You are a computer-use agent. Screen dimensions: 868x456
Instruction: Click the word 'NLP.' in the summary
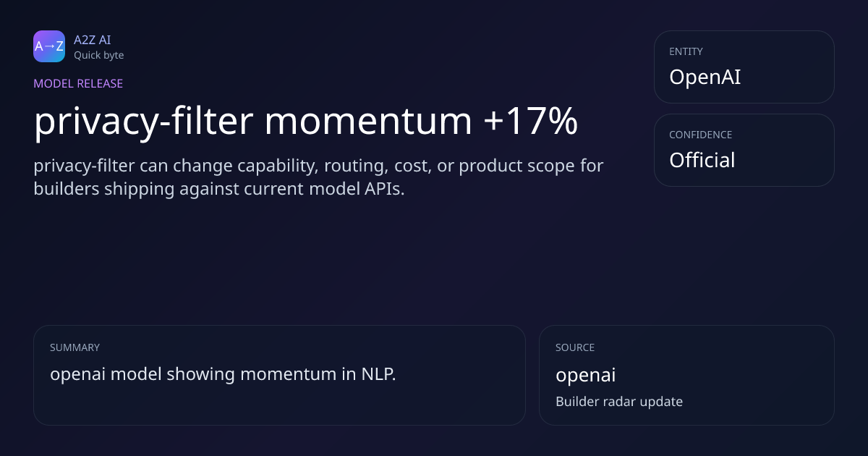pos(378,374)
